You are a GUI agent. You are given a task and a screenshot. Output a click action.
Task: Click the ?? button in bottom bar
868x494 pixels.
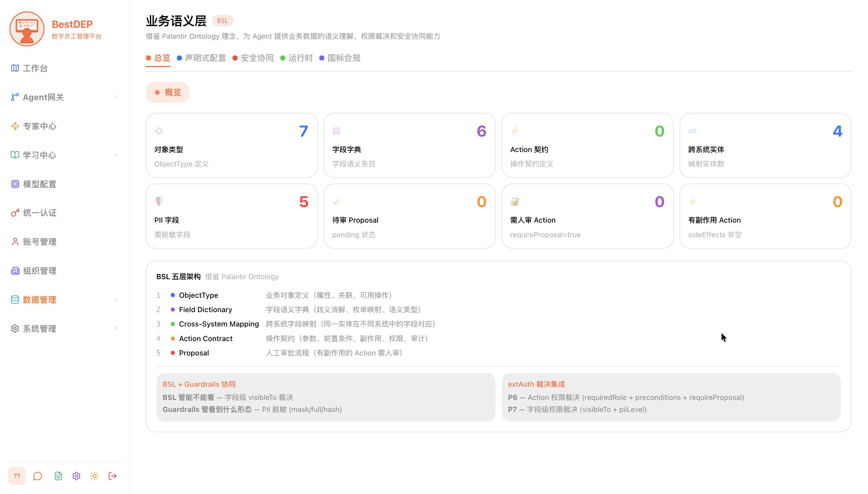pyautogui.click(x=17, y=476)
